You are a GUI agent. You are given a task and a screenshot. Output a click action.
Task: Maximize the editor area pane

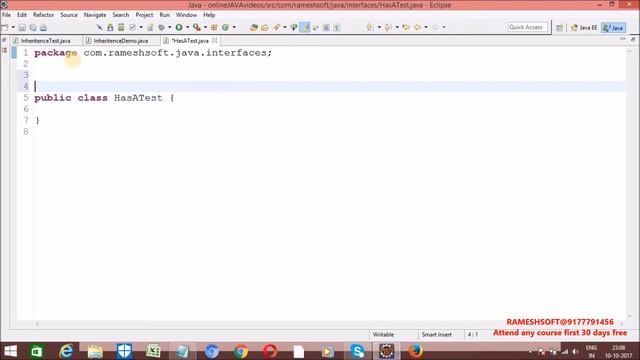(633, 39)
